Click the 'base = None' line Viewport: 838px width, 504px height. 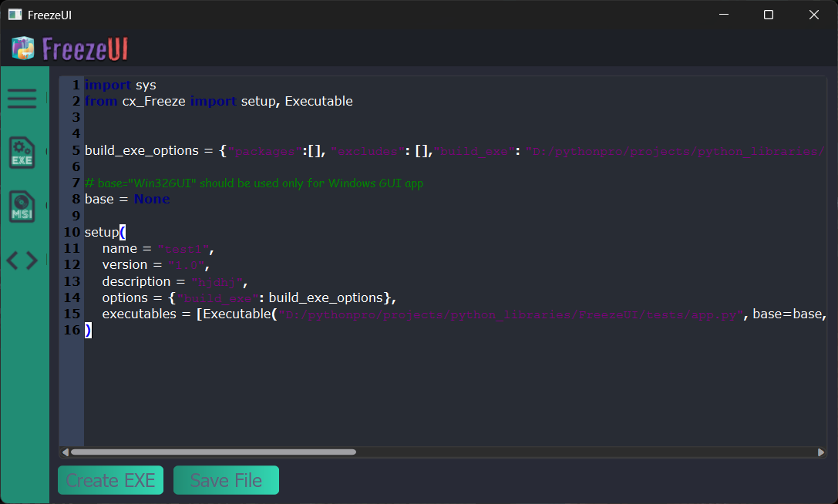(127, 199)
